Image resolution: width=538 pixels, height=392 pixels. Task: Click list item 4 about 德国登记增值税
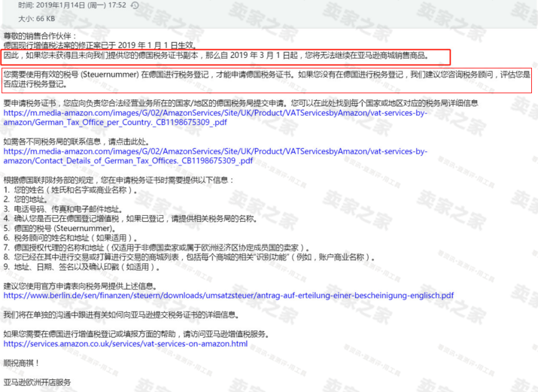[x=130, y=218]
